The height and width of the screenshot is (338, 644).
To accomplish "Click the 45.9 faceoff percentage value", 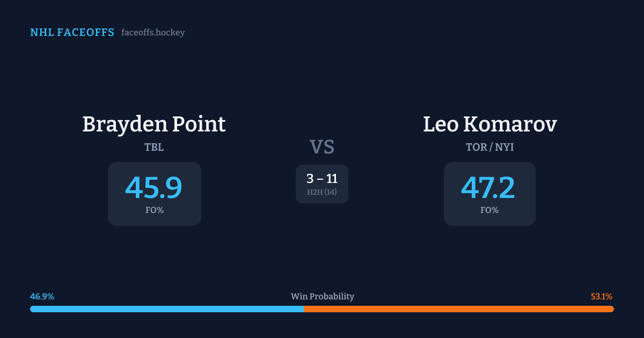I will point(154,188).
